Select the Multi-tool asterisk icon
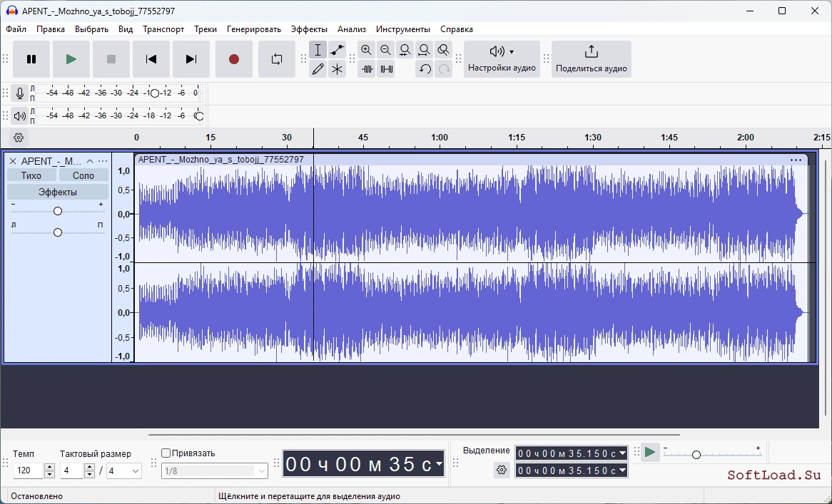 (x=337, y=69)
